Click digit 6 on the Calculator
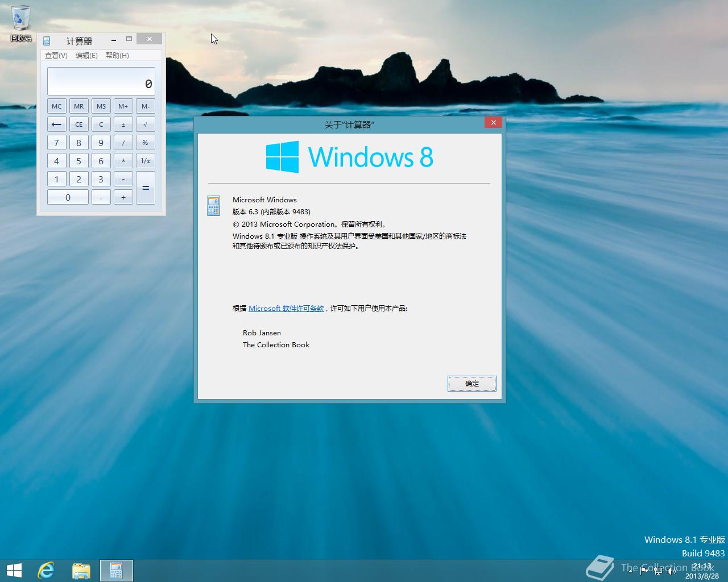This screenshot has width=728, height=582. pyautogui.click(x=101, y=161)
